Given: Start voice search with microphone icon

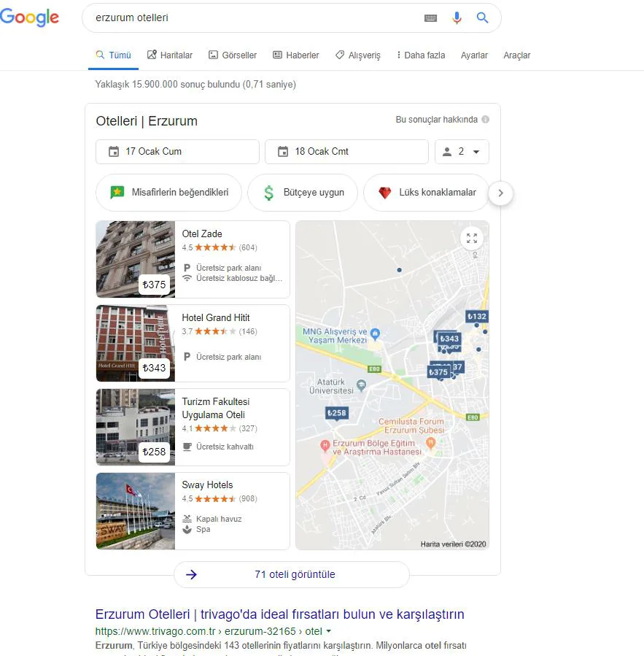Looking at the screenshot, I should (x=457, y=18).
